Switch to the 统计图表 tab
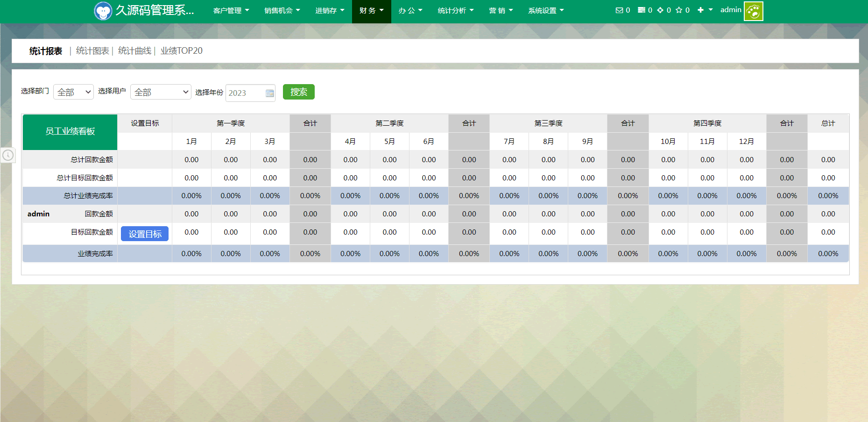The height and width of the screenshot is (422, 868). [92, 51]
